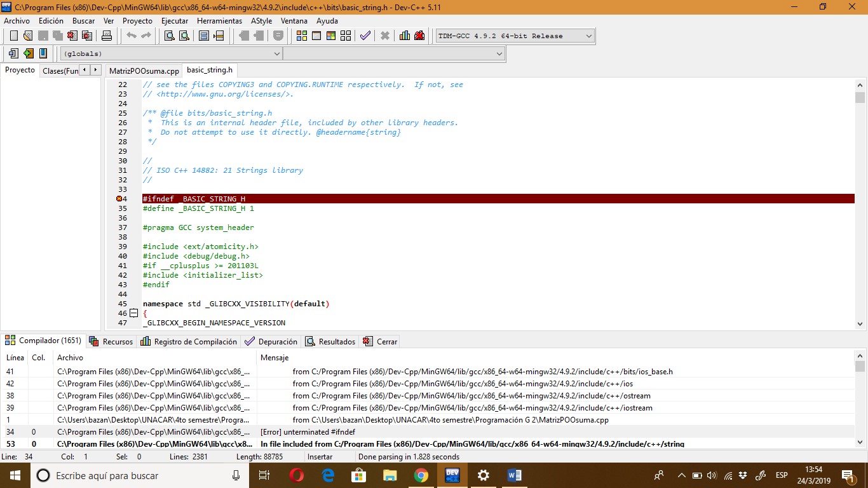Click the compiler list scrollbar down arrow
The height and width of the screenshot is (488, 868).
pos(860,443)
